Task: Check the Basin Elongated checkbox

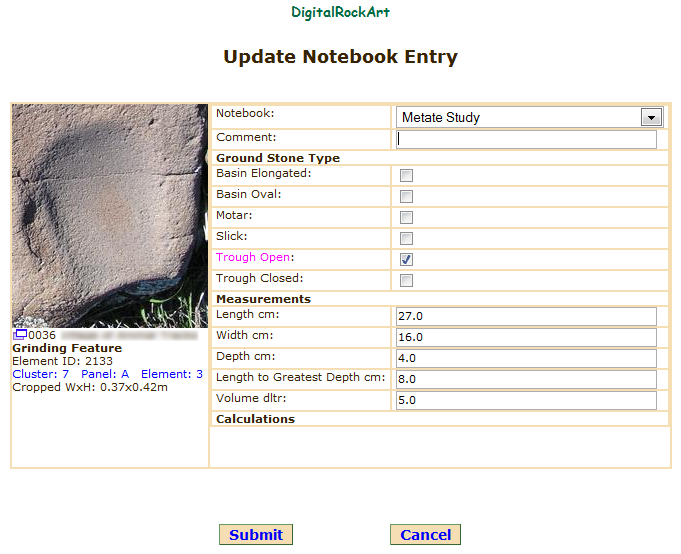Action: pos(407,175)
